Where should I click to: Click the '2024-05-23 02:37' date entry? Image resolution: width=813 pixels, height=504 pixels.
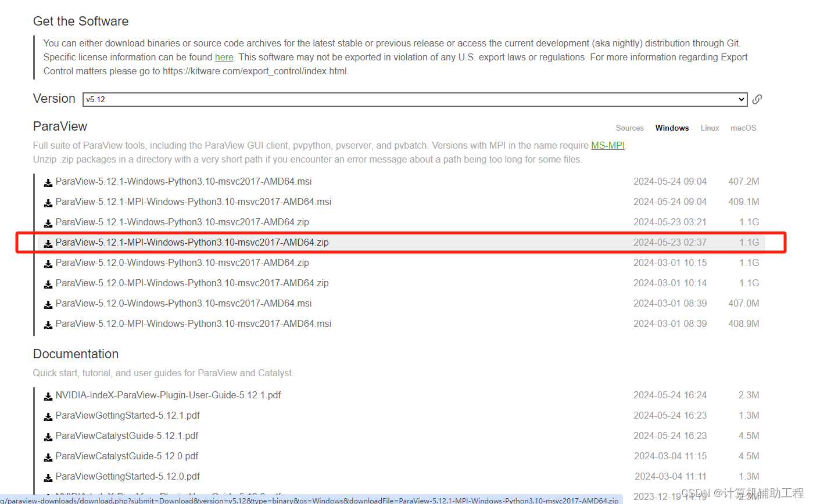[x=670, y=242]
